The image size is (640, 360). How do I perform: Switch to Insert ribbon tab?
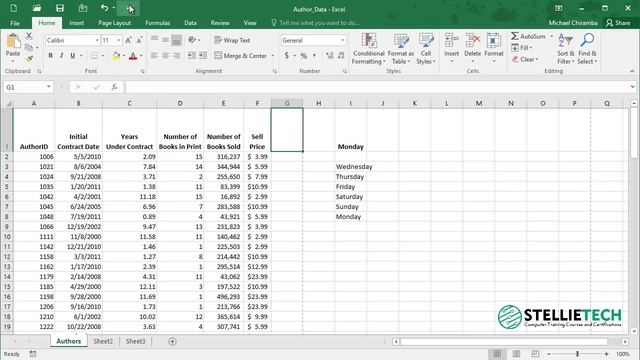[77, 23]
